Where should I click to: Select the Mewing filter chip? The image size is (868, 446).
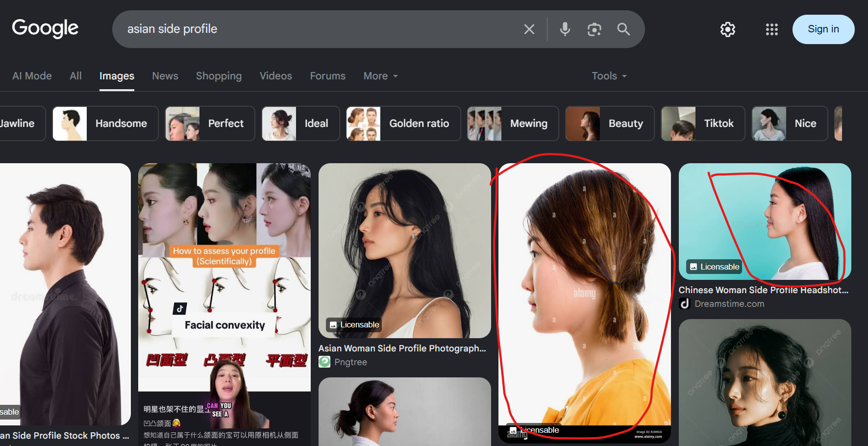coord(513,124)
